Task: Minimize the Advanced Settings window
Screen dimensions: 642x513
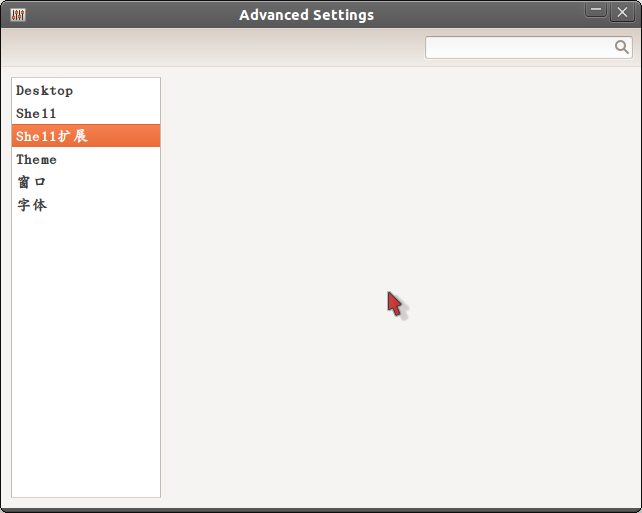Action: (x=596, y=10)
